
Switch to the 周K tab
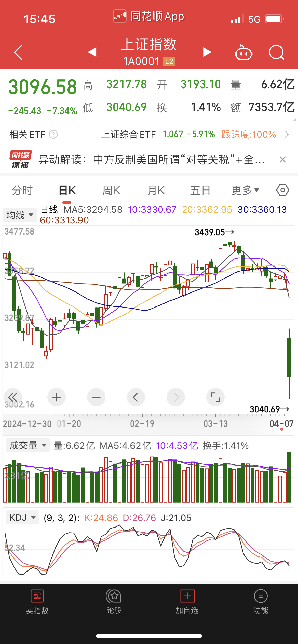pyautogui.click(x=111, y=190)
